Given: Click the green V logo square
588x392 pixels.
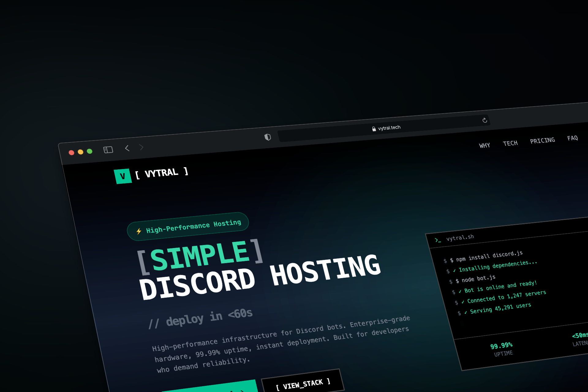Looking at the screenshot, I should pos(123,176).
